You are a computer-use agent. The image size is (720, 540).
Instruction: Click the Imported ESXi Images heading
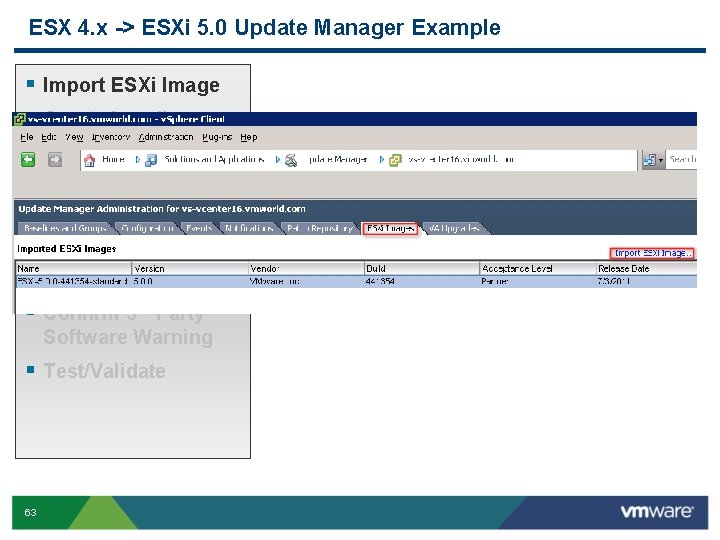point(67,249)
